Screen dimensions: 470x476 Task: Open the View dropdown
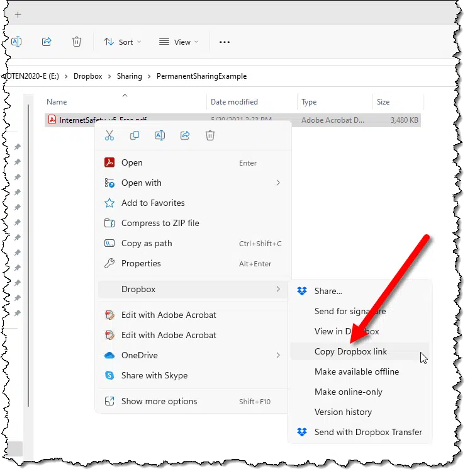[x=179, y=42]
